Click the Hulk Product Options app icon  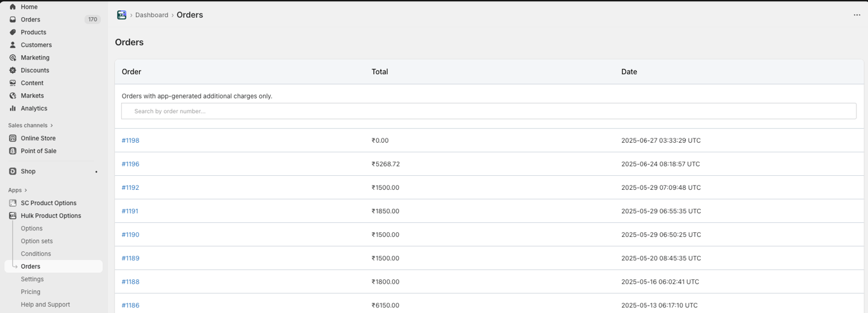tap(13, 216)
